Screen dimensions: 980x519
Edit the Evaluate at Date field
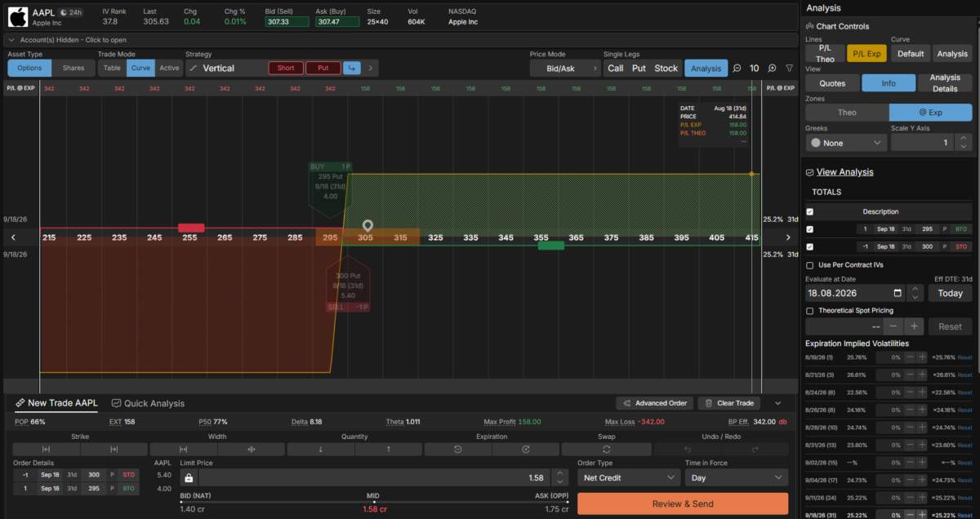(x=855, y=293)
